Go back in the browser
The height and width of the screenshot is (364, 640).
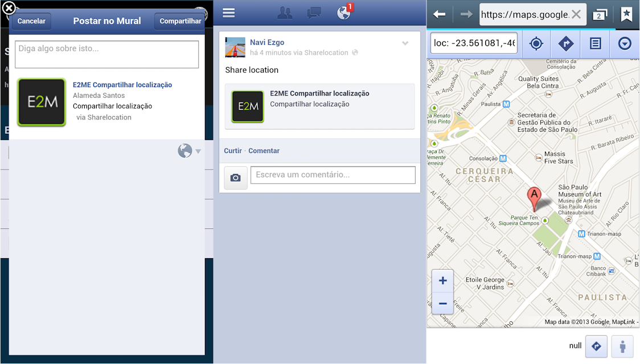click(x=439, y=15)
